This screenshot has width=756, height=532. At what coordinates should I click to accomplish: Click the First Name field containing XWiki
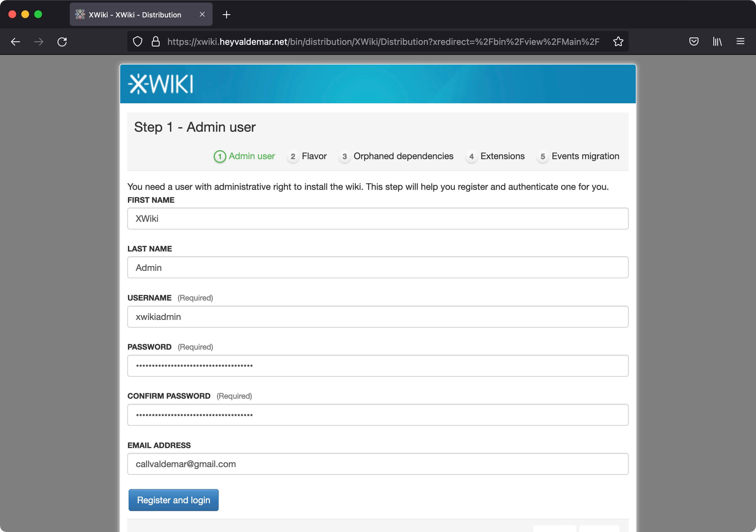(x=378, y=219)
